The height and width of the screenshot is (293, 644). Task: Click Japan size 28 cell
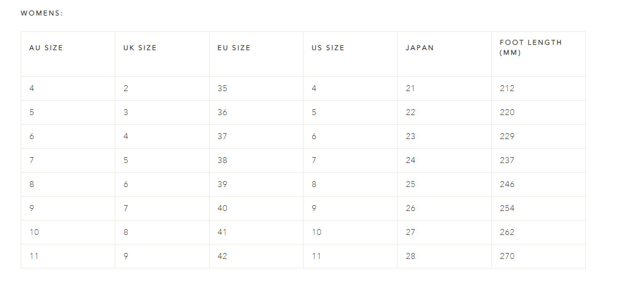click(x=444, y=256)
